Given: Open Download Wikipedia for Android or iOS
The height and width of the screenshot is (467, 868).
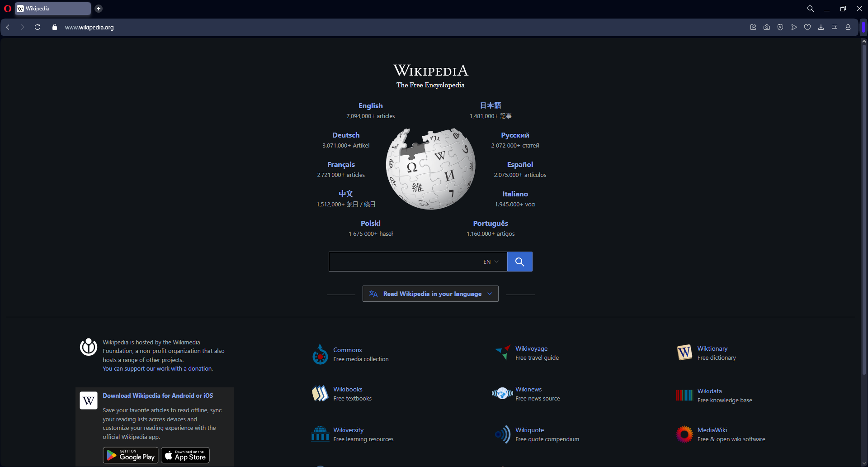Looking at the screenshot, I should tap(158, 396).
